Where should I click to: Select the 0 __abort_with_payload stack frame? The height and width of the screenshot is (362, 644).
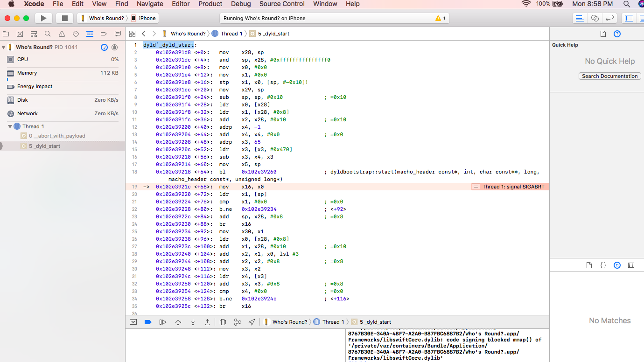tap(56, 136)
